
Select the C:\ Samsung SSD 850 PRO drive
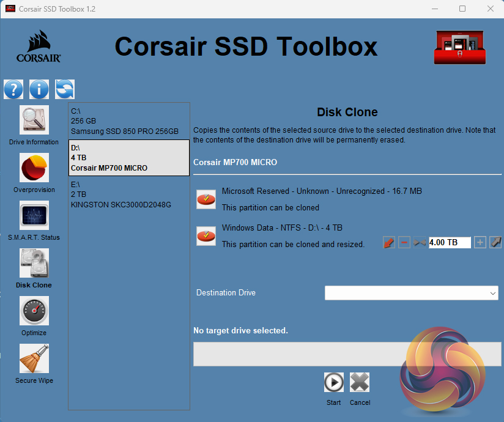coord(128,121)
